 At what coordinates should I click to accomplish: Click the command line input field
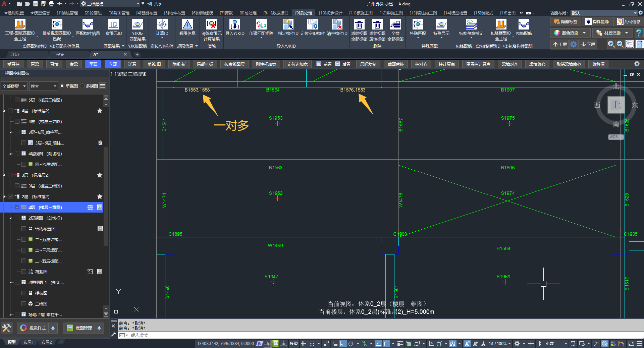(381, 335)
